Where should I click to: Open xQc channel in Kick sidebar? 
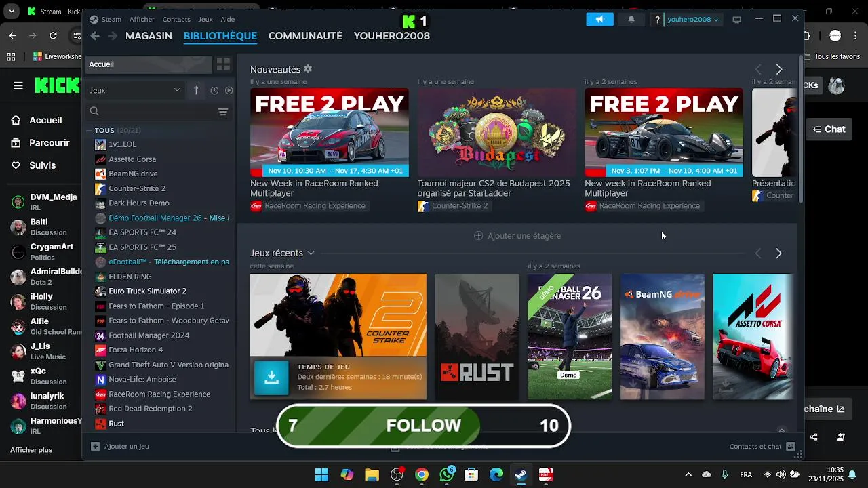(41, 375)
